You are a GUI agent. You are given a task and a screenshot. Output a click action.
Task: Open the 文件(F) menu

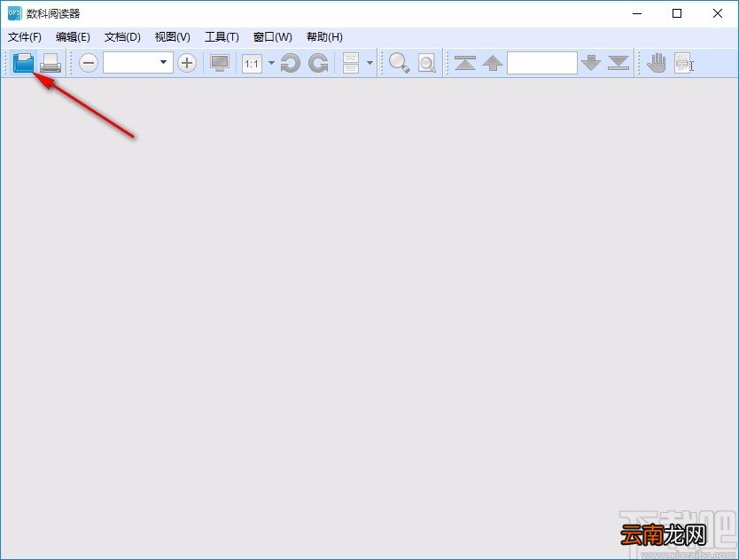[25, 36]
